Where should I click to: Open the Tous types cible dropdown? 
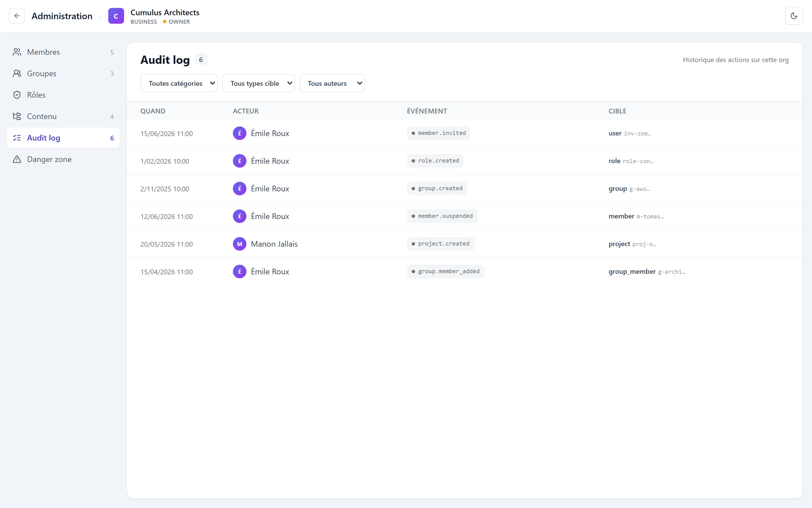tap(258, 83)
